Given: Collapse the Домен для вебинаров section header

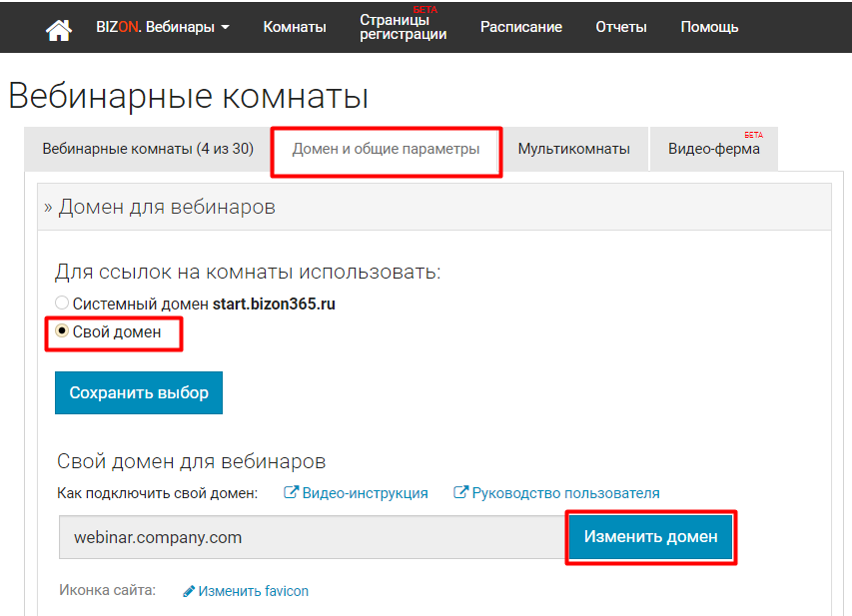Looking at the screenshot, I should point(160,207).
